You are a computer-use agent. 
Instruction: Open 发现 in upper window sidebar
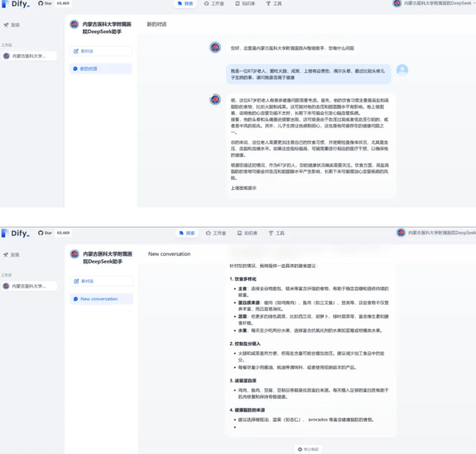click(12, 25)
